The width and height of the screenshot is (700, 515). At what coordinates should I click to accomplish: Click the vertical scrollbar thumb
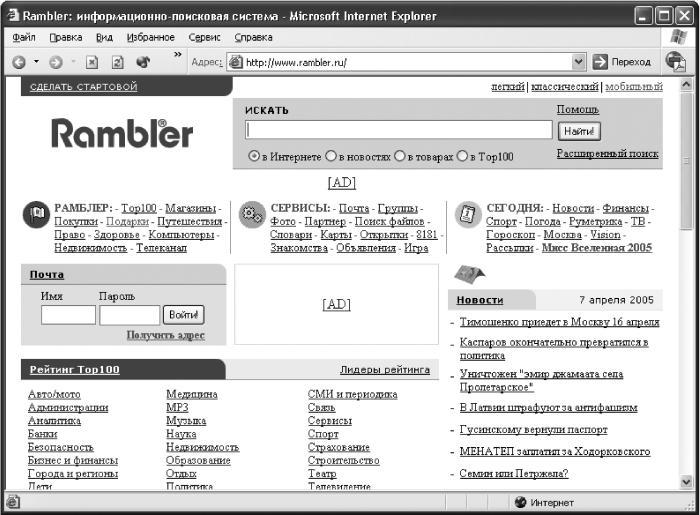[x=686, y=161]
